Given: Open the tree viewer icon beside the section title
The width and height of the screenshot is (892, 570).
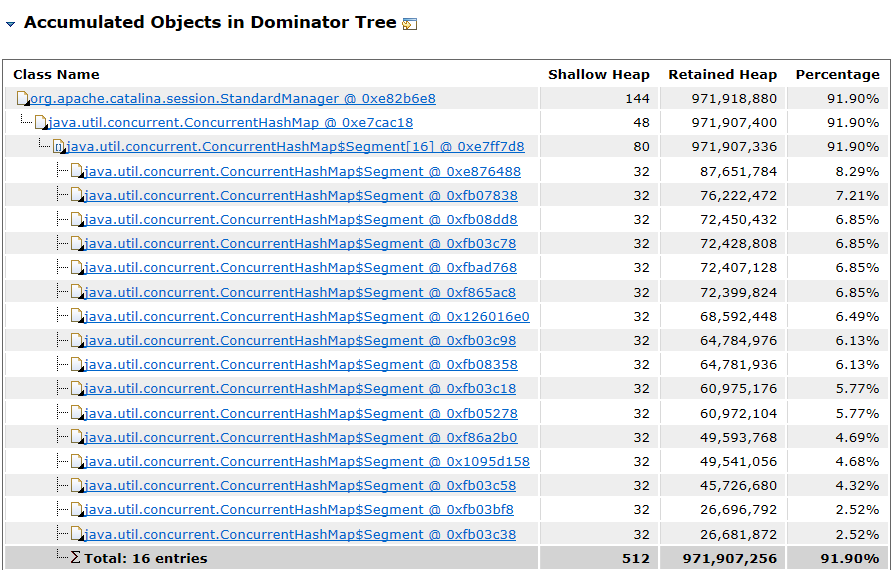Looking at the screenshot, I should pos(410,24).
